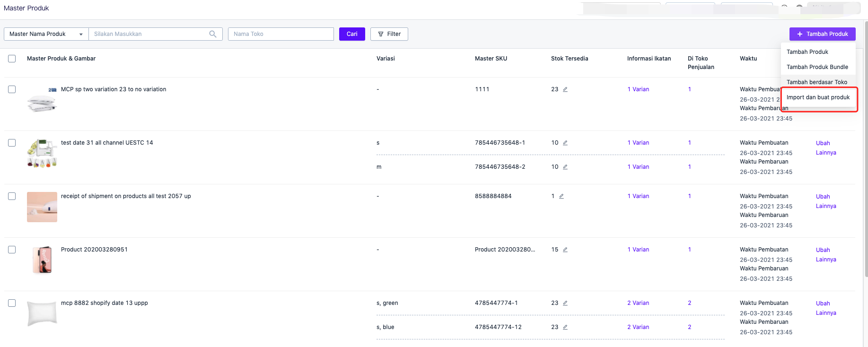Open pillow thumbnail of mcp 8882 shopify
Viewport: 868px width, 347px height.
[42, 314]
